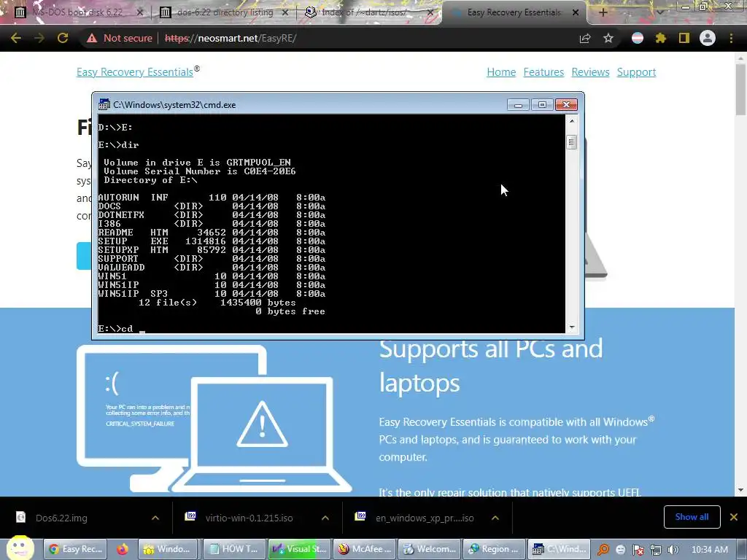This screenshot has height=560, width=747.
Task: Close the MS-DOS boot disk 6.22 tab
Action: tap(139, 12)
